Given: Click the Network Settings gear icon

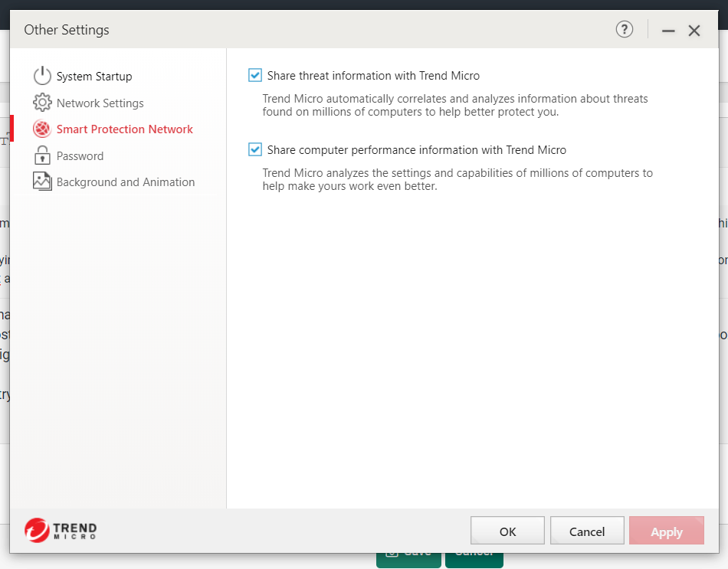Looking at the screenshot, I should (x=42, y=103).
